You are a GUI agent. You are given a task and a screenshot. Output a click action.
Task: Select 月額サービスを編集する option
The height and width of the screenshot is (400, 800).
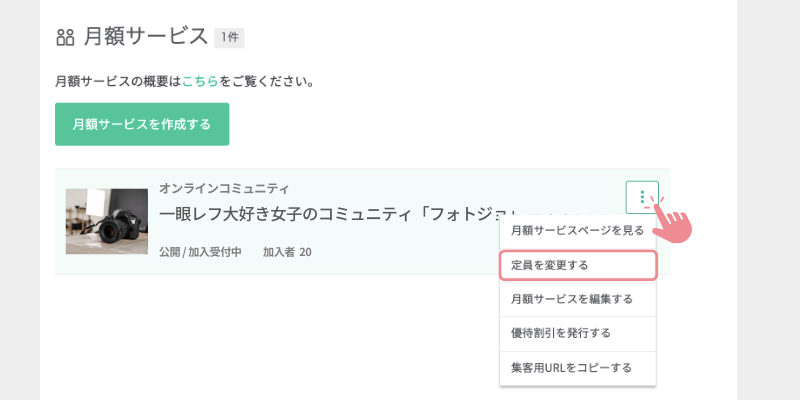click(577, 299)
